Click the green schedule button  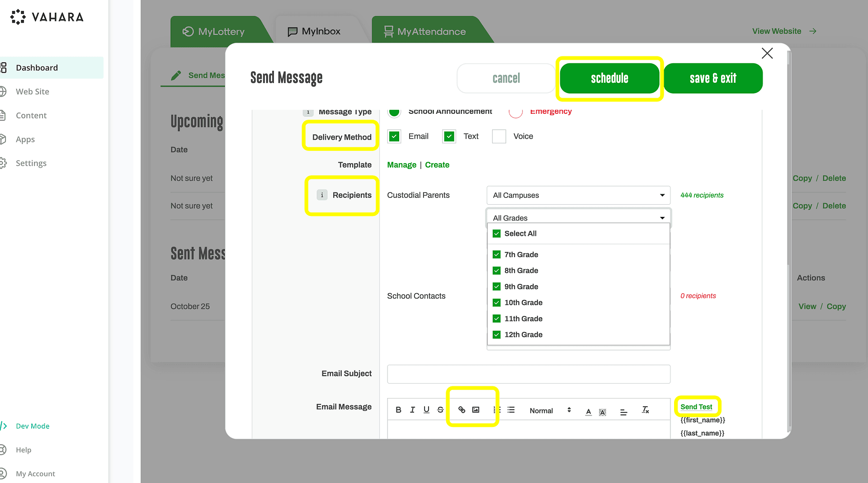tap(609, 78)
